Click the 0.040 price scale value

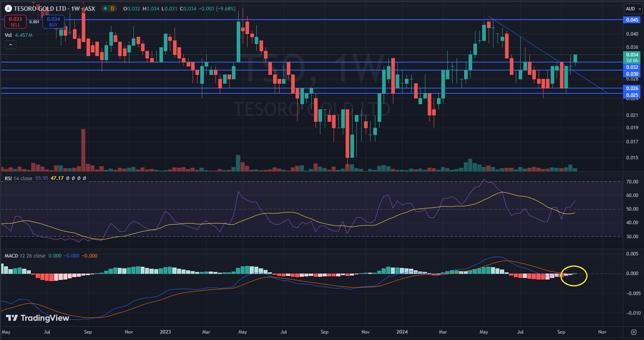coord(632,34)
